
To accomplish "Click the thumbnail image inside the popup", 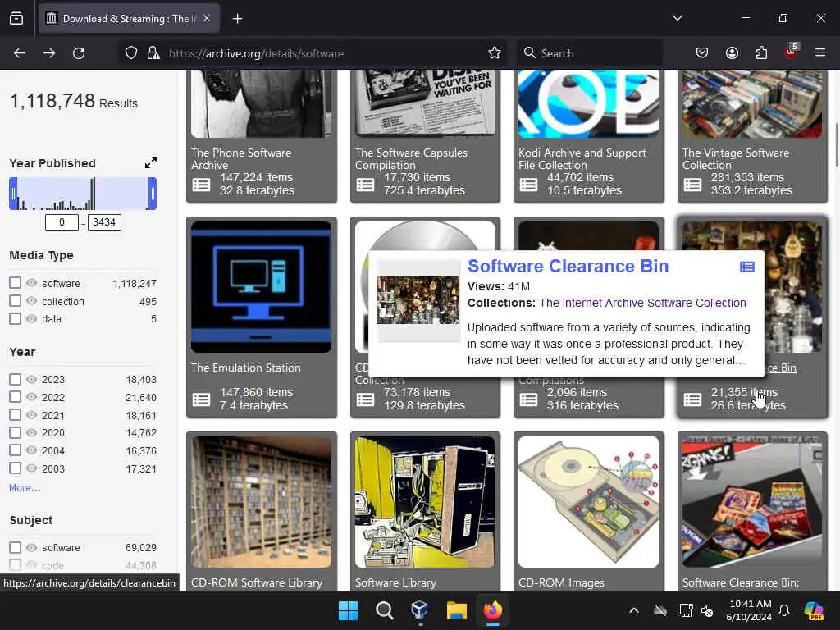I will pos(418,300).
